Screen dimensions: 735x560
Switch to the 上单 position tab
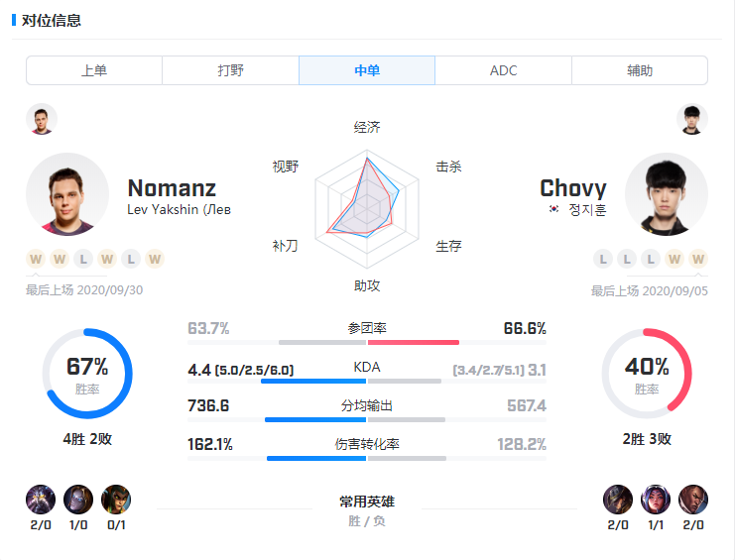(94, 70)
